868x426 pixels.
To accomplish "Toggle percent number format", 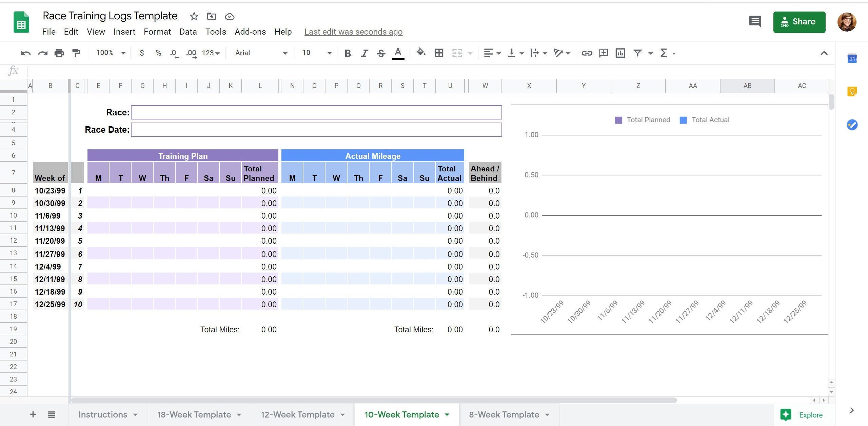I will pyautogui.click(x=158, y=53).
